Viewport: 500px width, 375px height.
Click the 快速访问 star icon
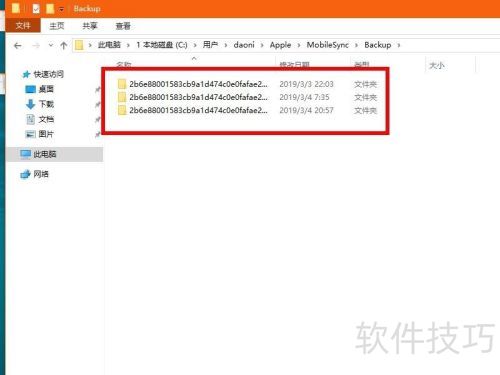(x=26, y=74)
